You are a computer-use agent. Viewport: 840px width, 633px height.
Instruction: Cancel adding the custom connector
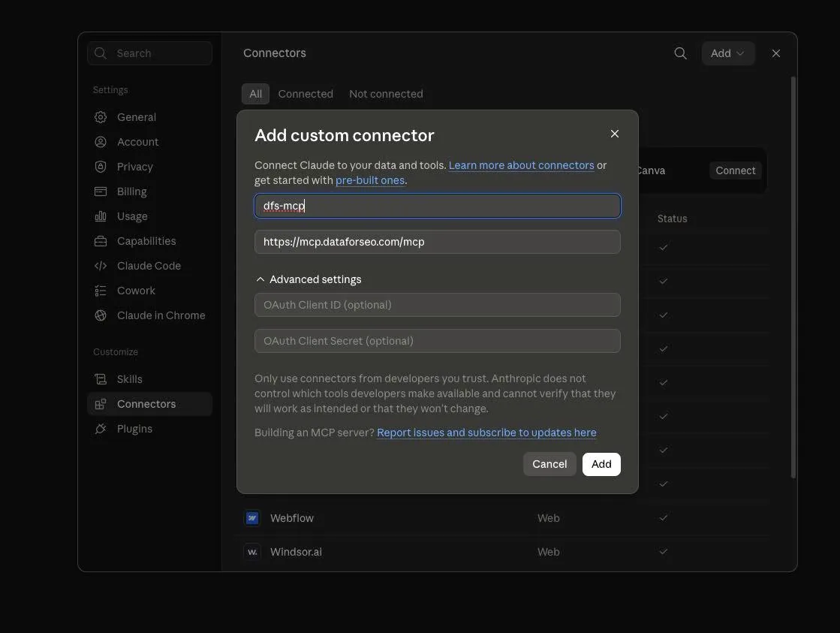(549, 464)
